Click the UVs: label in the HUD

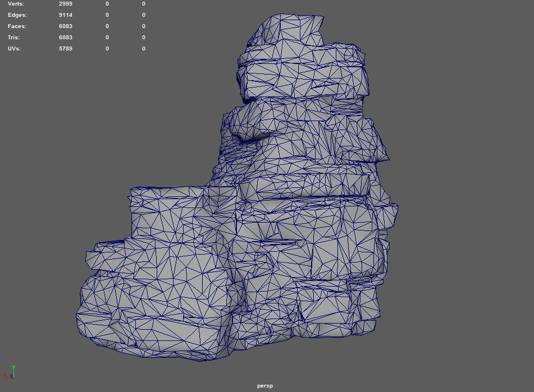pos(14,49)
